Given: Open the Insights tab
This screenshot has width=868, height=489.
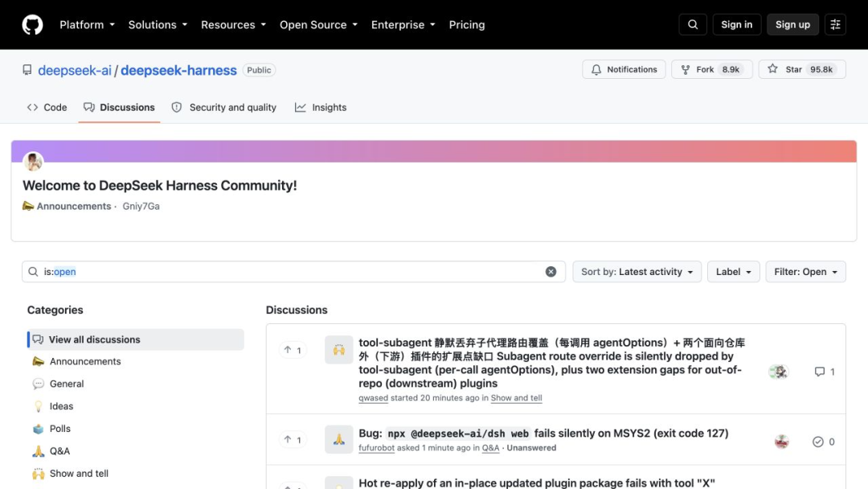Looking at the screenshot, I should pos(321,108).
